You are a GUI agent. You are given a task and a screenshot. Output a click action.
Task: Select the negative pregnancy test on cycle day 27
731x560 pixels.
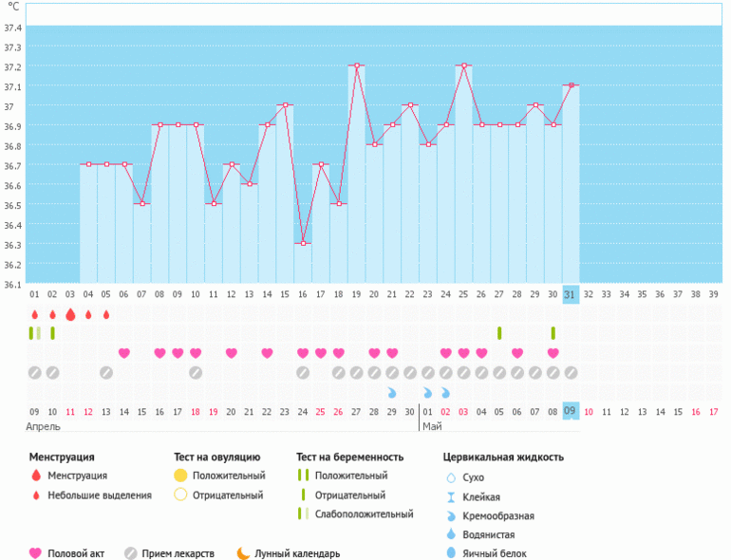(x=499, y=333)
